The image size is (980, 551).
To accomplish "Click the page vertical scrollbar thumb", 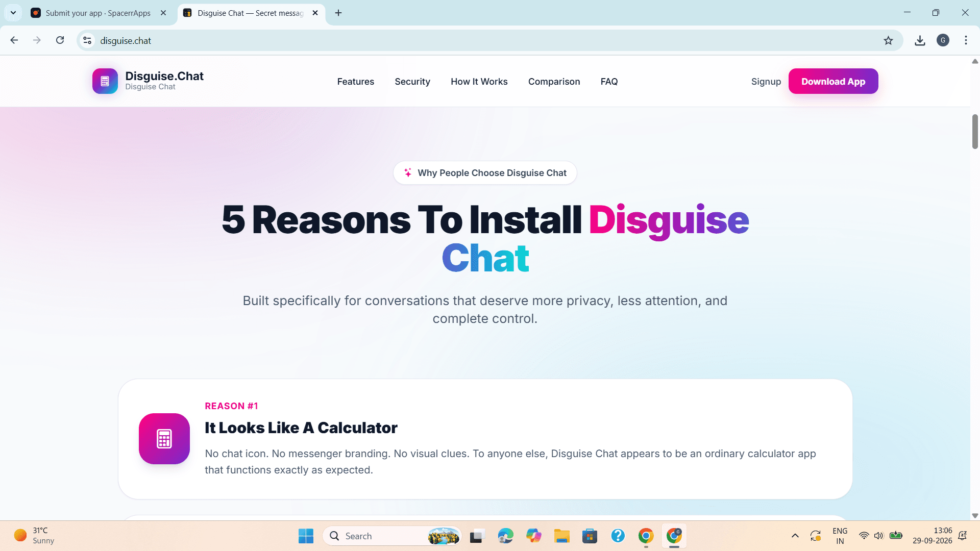I will pyautogui.click(x=975, y=132).
